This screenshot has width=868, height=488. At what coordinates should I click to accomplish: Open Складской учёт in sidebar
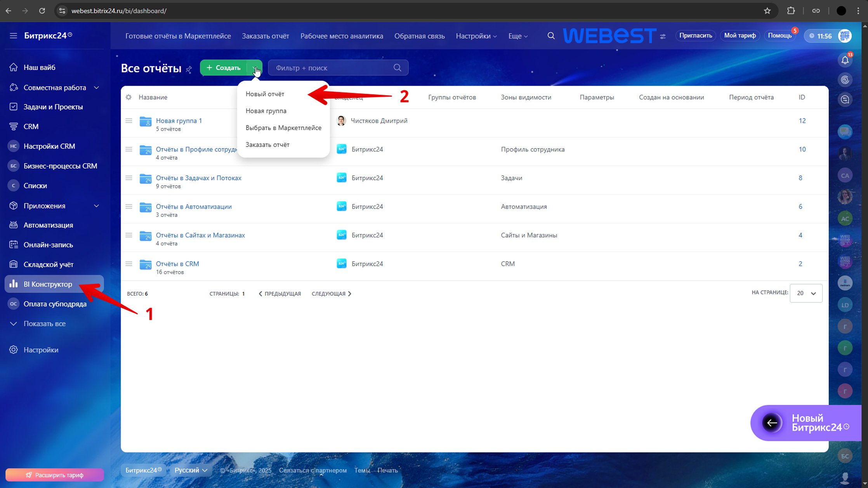(x=48, y=264)
